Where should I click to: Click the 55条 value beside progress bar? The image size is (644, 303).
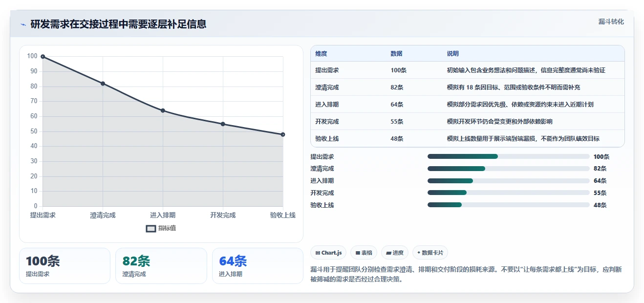point(600,193)
